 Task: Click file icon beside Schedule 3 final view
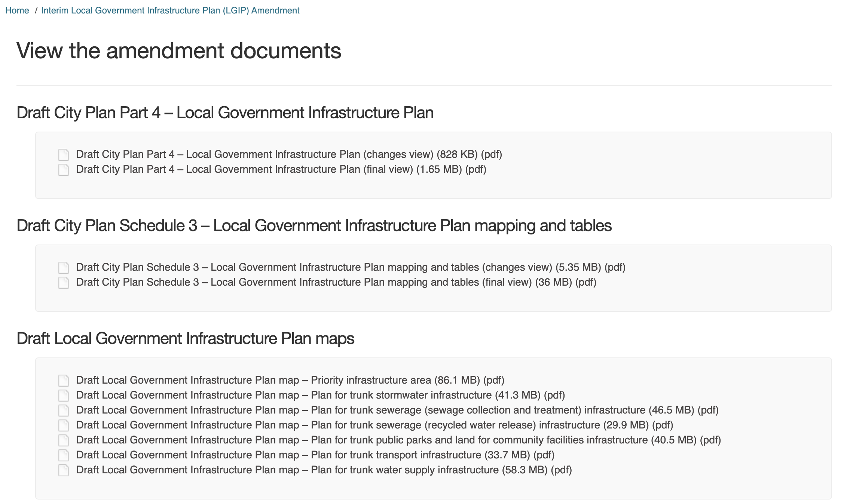(x=64, y=282)
